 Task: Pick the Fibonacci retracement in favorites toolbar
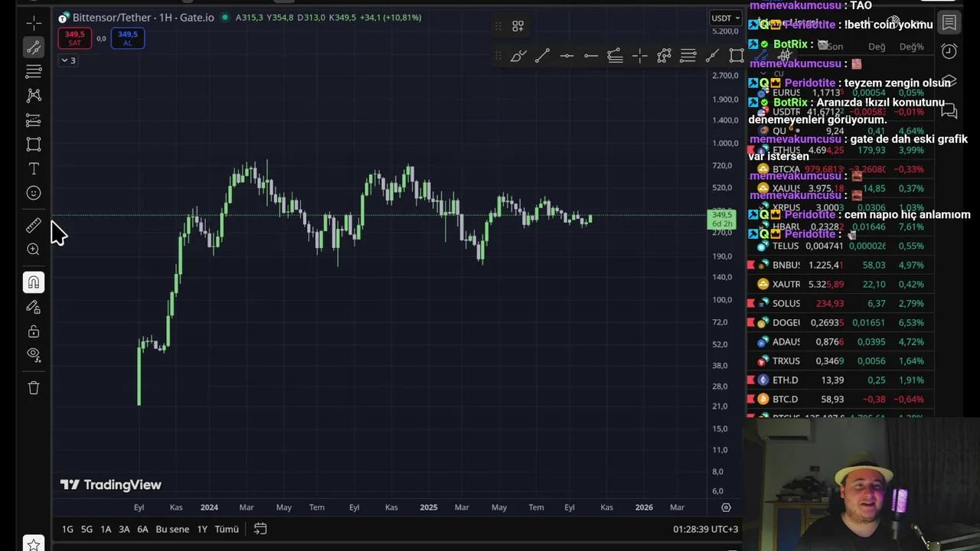pos(688,55)
